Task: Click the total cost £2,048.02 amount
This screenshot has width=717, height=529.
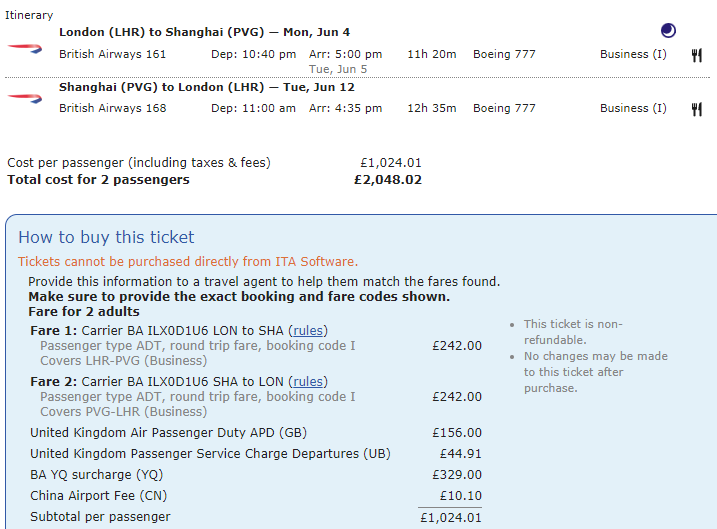Action: [x=388, y=180]
